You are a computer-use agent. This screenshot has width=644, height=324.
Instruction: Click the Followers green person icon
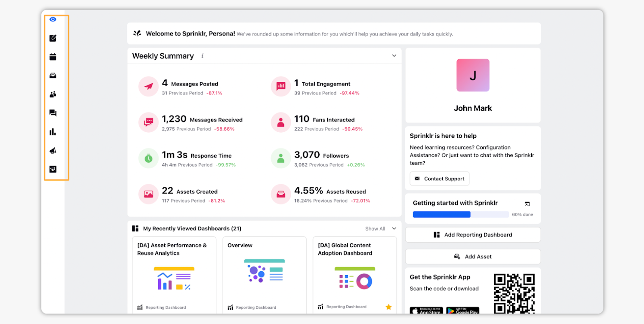pyautogui.click(x=281, y=158)
